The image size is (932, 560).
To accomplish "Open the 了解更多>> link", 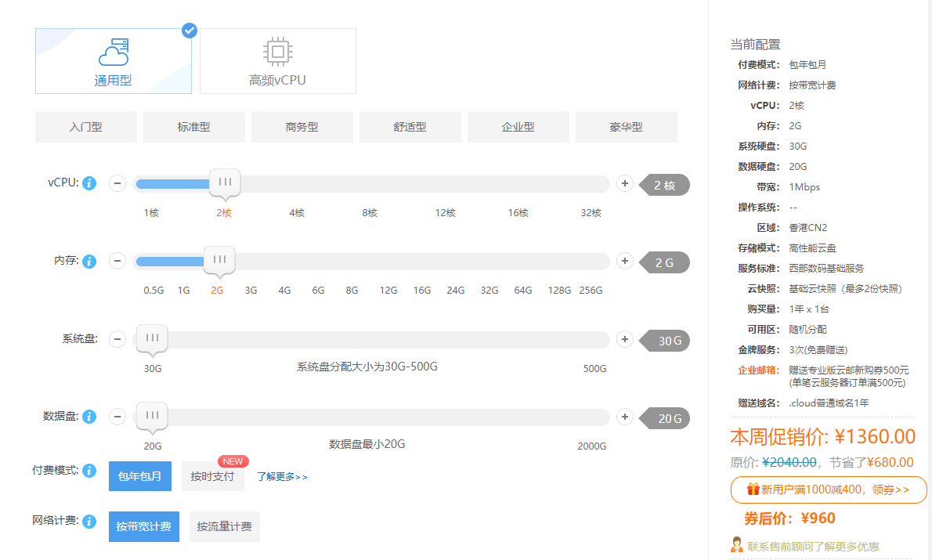I will [282, 477].
